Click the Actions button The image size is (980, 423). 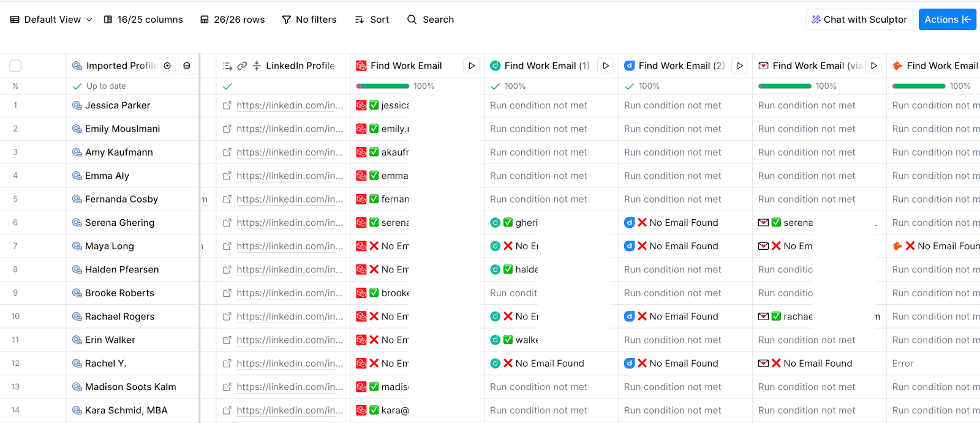point(948,20)
